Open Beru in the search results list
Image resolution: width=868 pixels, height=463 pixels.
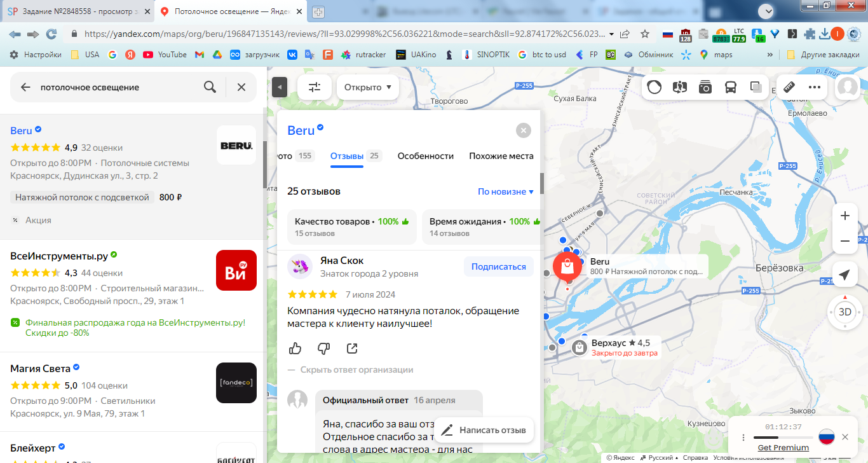point(21,130)
